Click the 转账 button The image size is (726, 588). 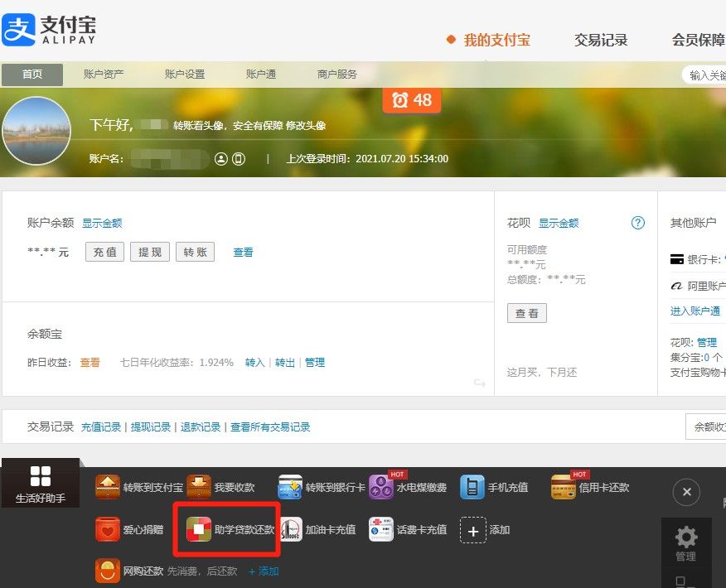pyautogui.click(x=195, y=252)
